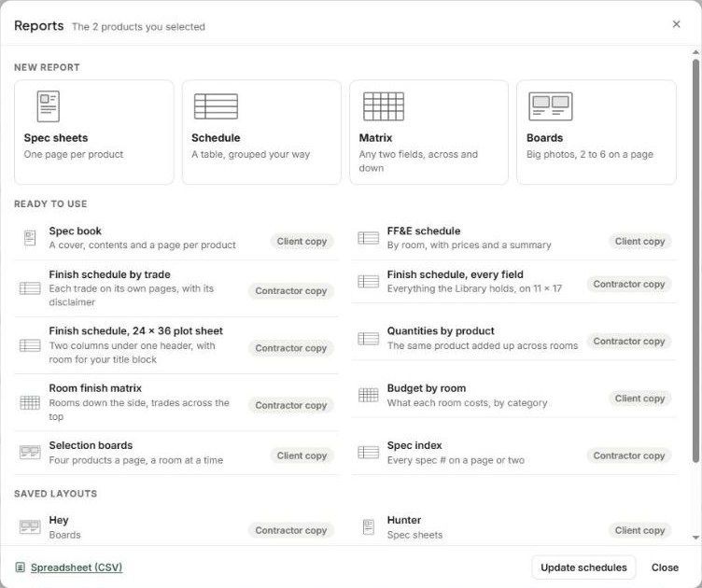Viewport: 702px width, 588px height.
Task: Close the Reports dialog with the X
Action: [x=676, y=24]
